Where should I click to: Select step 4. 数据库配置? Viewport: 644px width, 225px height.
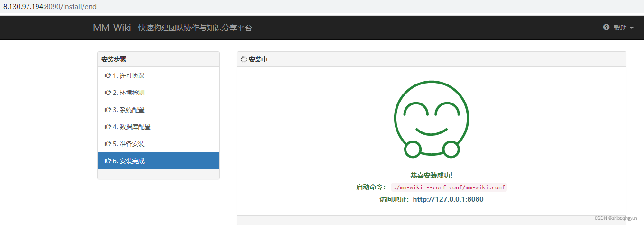158,127
